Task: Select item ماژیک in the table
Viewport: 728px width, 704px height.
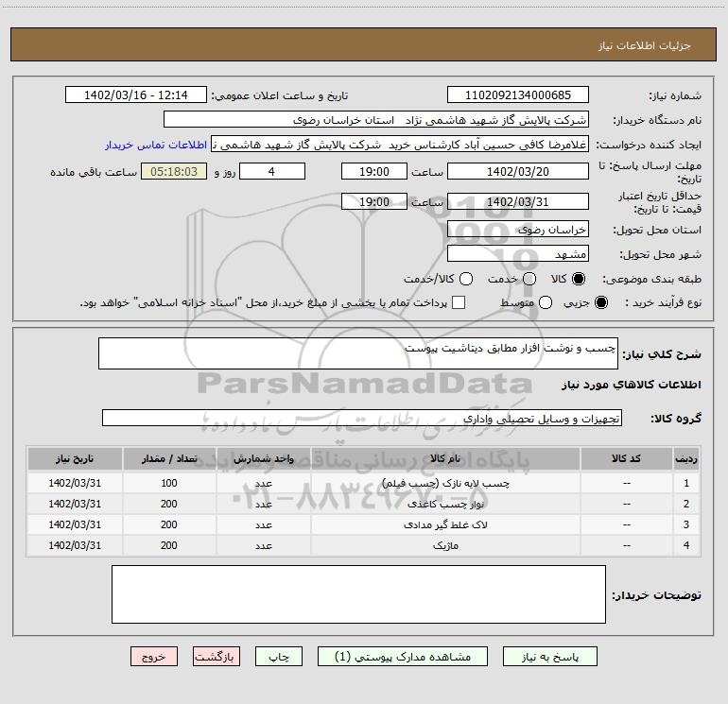Action: tap(445, 546)
